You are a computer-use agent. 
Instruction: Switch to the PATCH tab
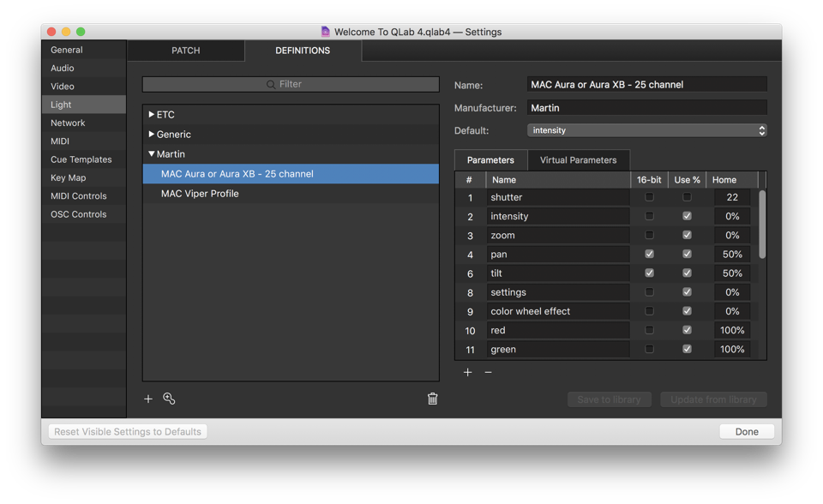click(185, 51)
